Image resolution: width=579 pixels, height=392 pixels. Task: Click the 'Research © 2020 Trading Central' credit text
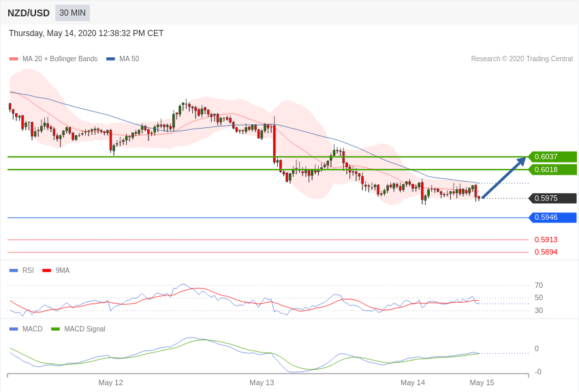(522, 59)
